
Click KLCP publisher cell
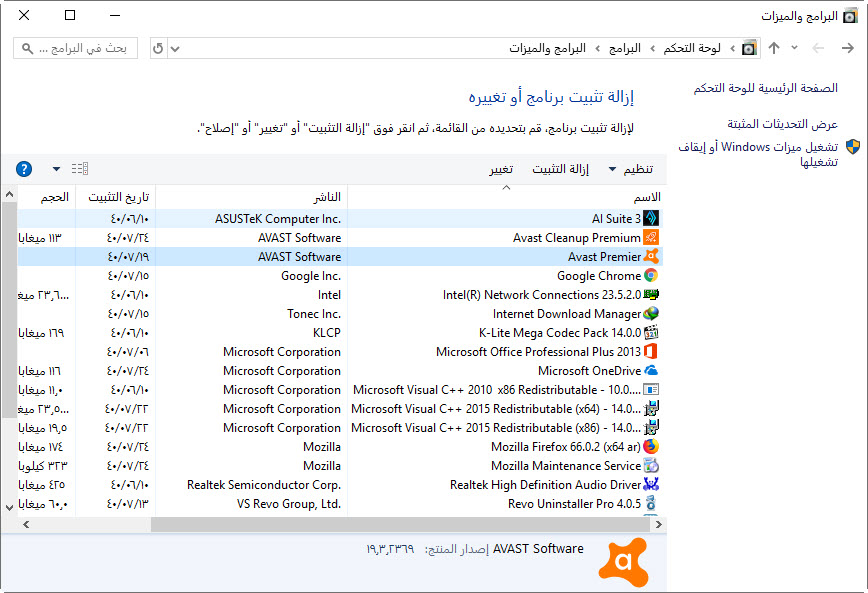click(x=326, y=333)
